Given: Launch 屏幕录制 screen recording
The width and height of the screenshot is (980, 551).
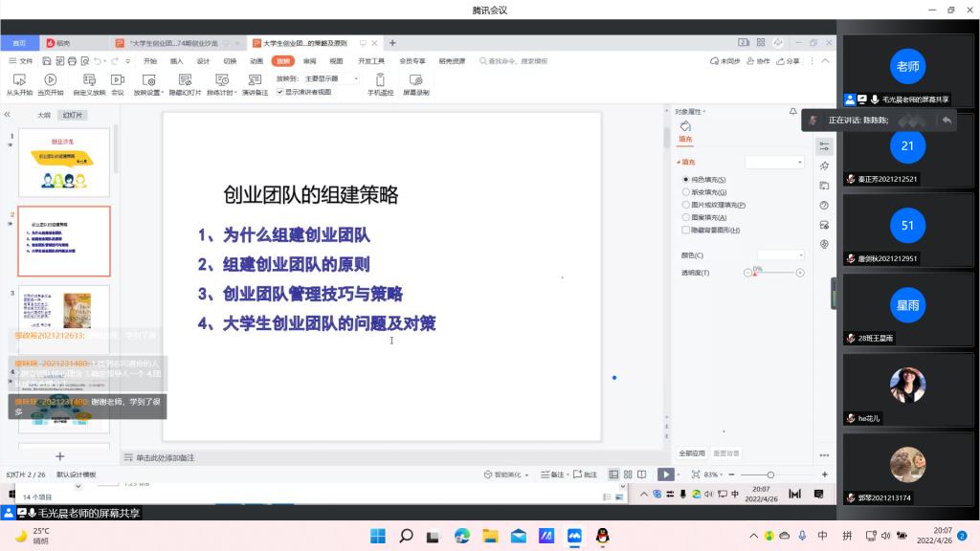Looking at the screenshot, I should [415, 84].
